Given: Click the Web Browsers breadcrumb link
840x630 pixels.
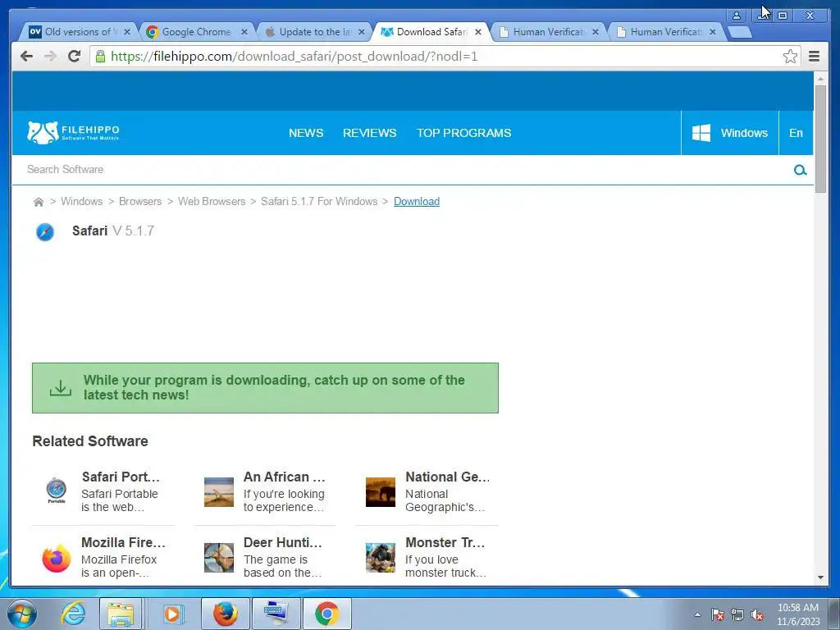Looking at the screenshot, I should point(212,202).
